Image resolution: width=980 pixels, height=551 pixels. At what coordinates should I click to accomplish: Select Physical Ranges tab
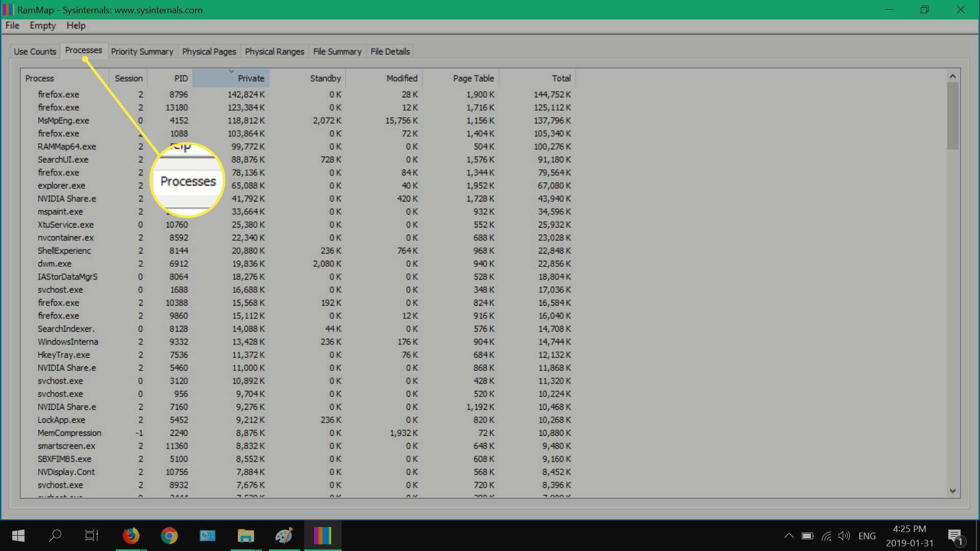275,51
